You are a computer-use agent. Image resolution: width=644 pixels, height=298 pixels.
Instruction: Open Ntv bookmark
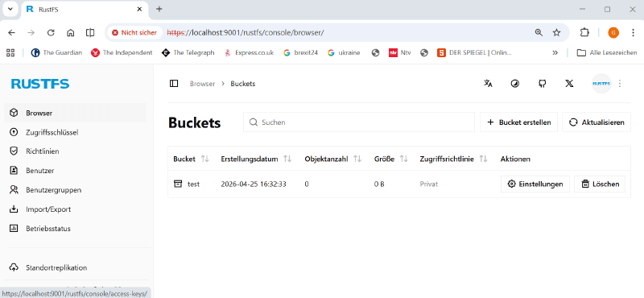point(400,52)
